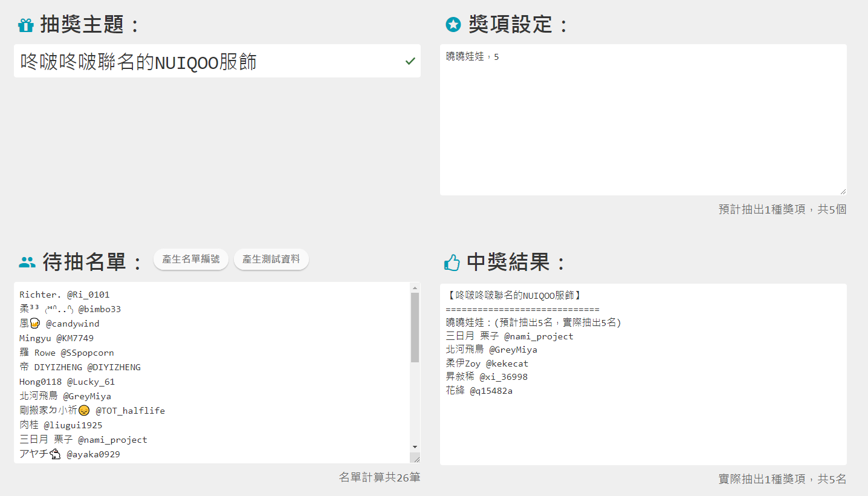
Task: Click the results header 【咚啵咚啵聯名的NUIQOO服飾】
Action: (514, 295)
